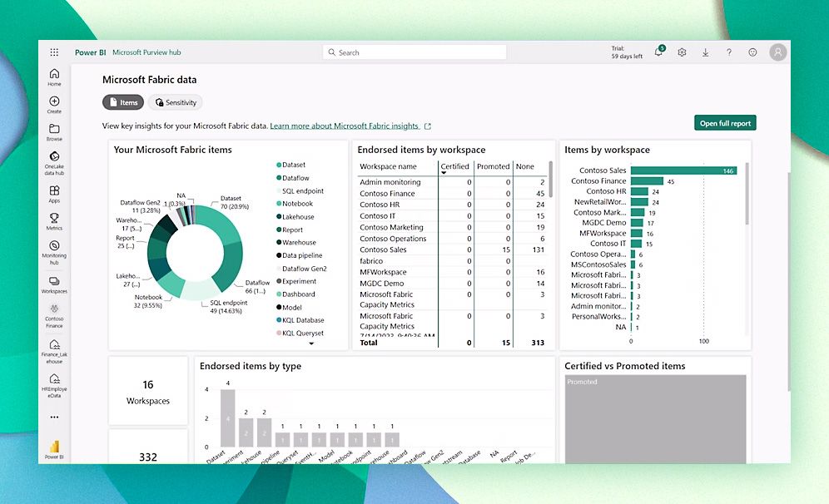Select the KQL Database legend color swatch
Image resolution: width=829 pixels, height=504 pixels.
point(279,320)
